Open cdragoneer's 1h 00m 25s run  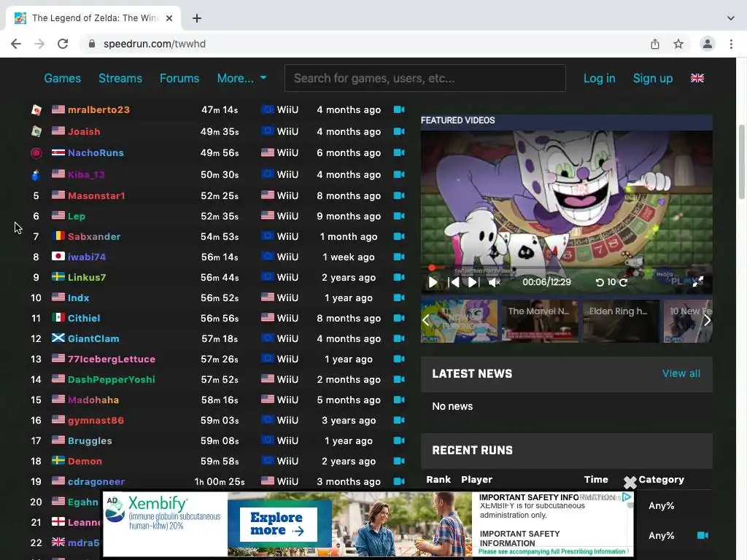(x=220, y=481)
